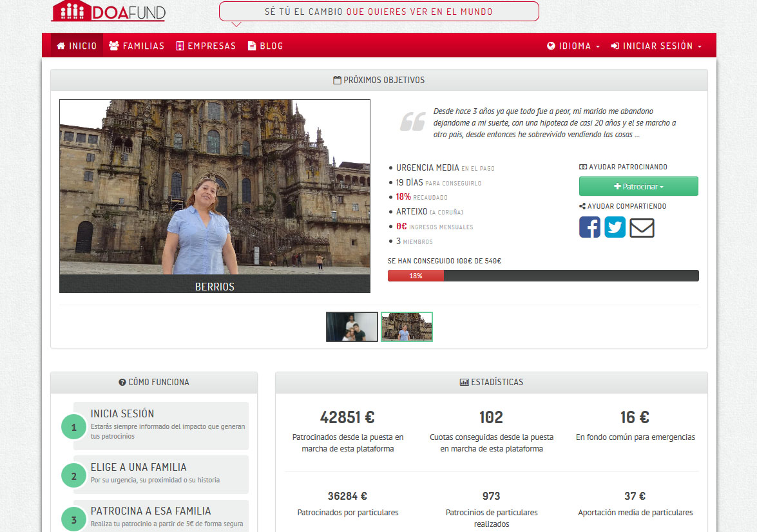Click the document icon beside Blog
The image size is (757, 532).
tap(251, 46)
